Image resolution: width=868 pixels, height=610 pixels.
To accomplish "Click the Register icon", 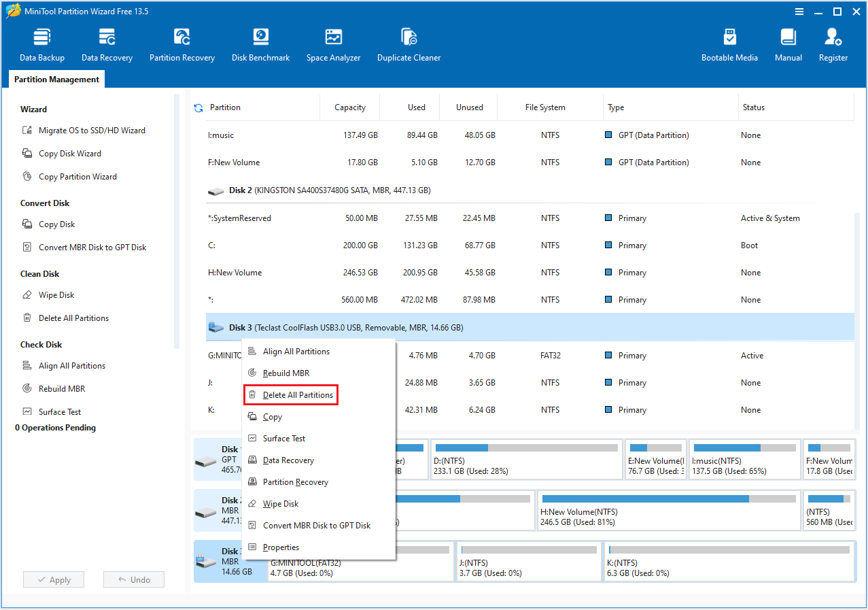I will (833, 44).
